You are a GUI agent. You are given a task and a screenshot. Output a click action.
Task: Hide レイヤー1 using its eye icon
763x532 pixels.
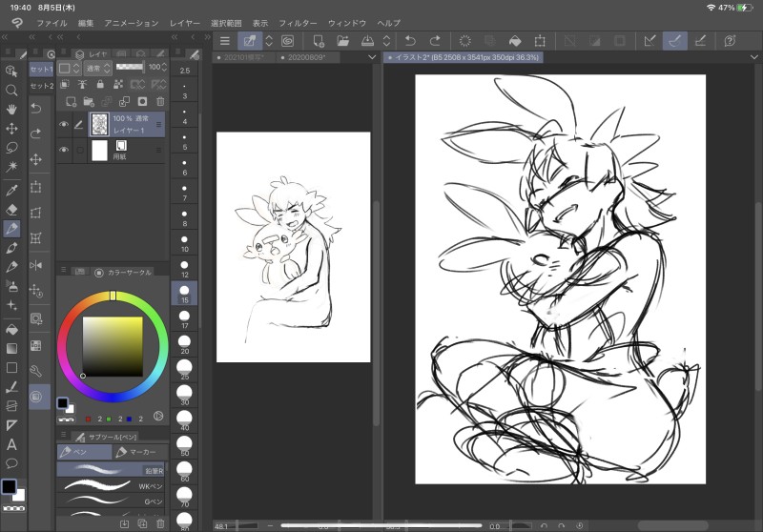64,124
